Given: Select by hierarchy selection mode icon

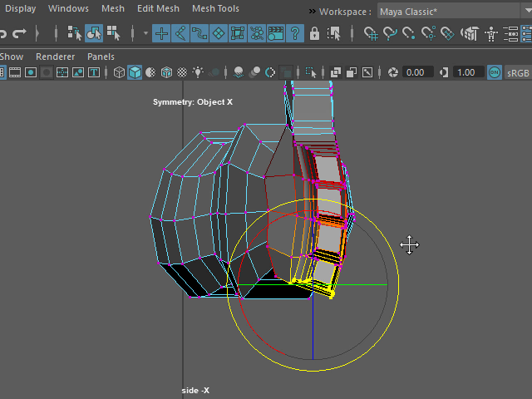Looking at the screenshot, I should (74, 34).
